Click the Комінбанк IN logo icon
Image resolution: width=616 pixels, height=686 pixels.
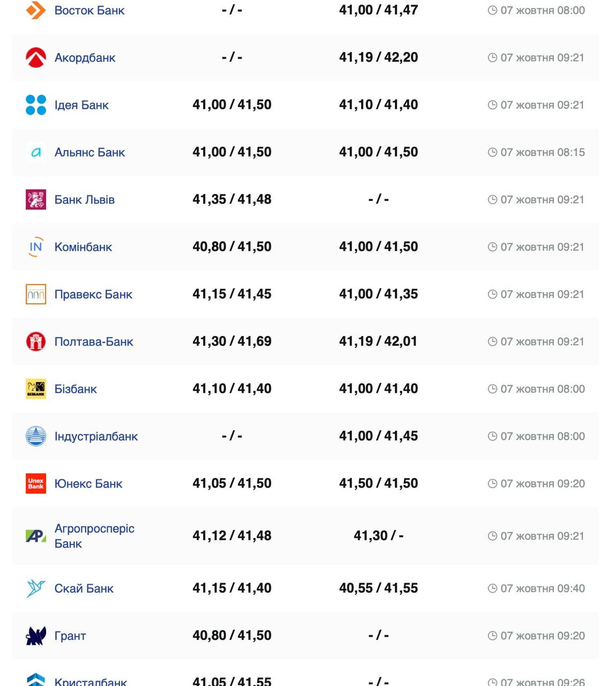point(36,247)
